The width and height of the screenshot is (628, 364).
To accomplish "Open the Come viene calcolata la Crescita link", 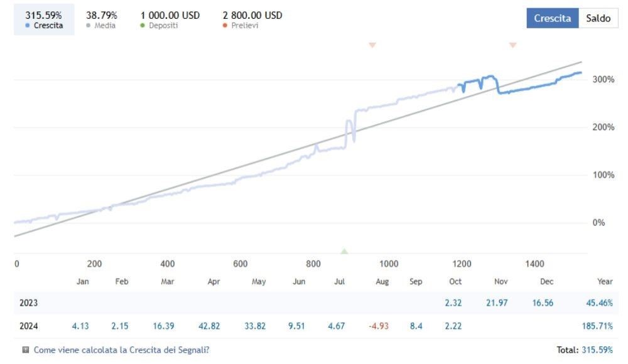I will (x=121, y=350).
